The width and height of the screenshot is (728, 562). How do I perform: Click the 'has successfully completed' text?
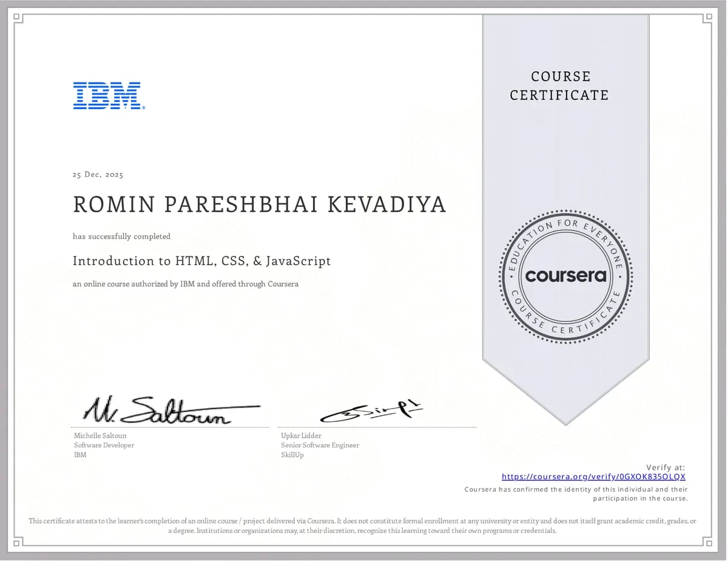122,236
